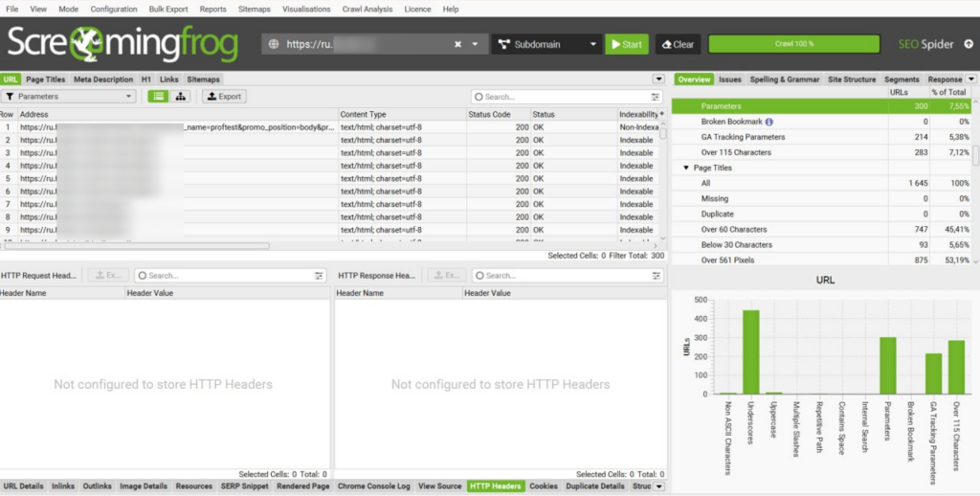
Task: Add a column with the plus icon
Action: point(662,114)
